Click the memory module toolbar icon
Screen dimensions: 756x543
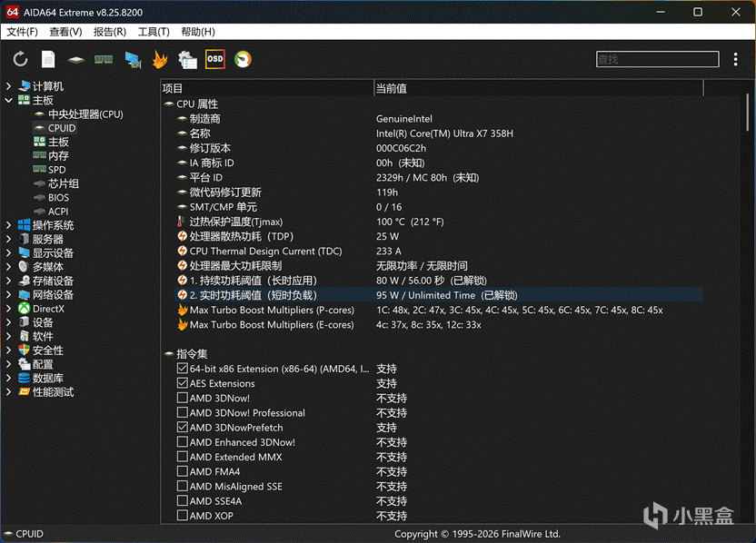pyautogui.click(x=104, y=60)
